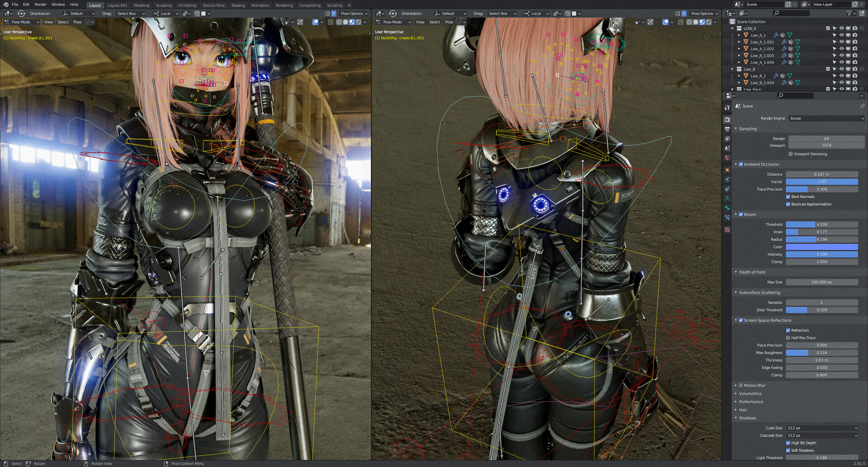
Task: Click the new collection icon in outliner
Action: pyautogui.click(x=862, y=13)
